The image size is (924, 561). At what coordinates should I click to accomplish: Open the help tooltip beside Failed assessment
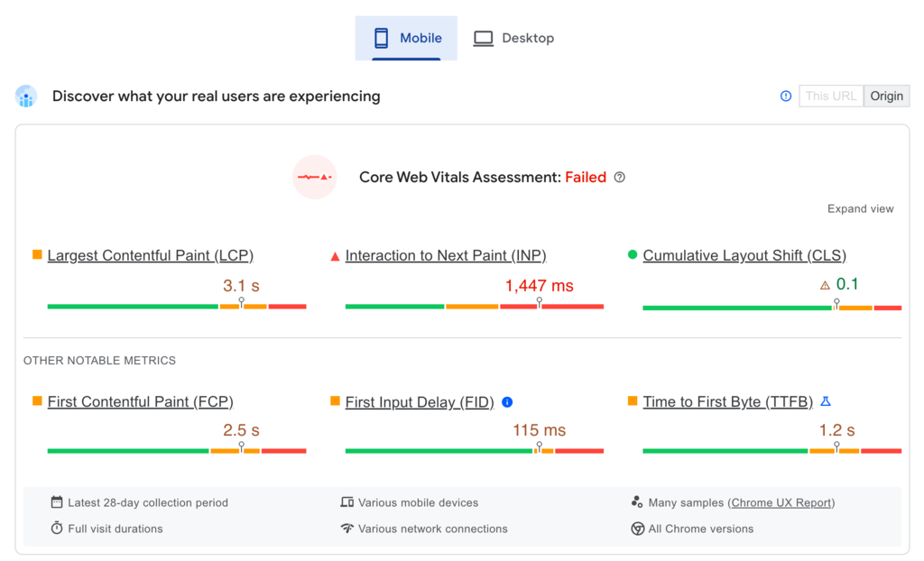click(619, 177)
